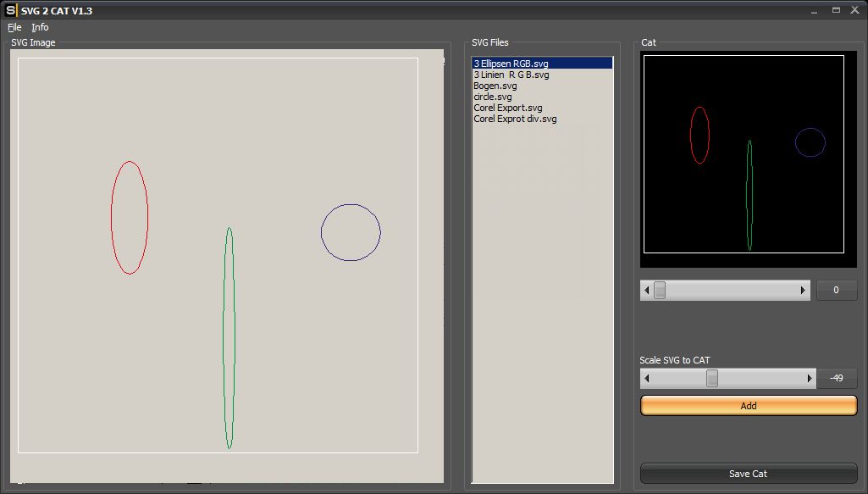Click left arrow of Cat frame slider
Image resolution: width=868 pixels, height=494 pixels.
[x=647, y=291]
